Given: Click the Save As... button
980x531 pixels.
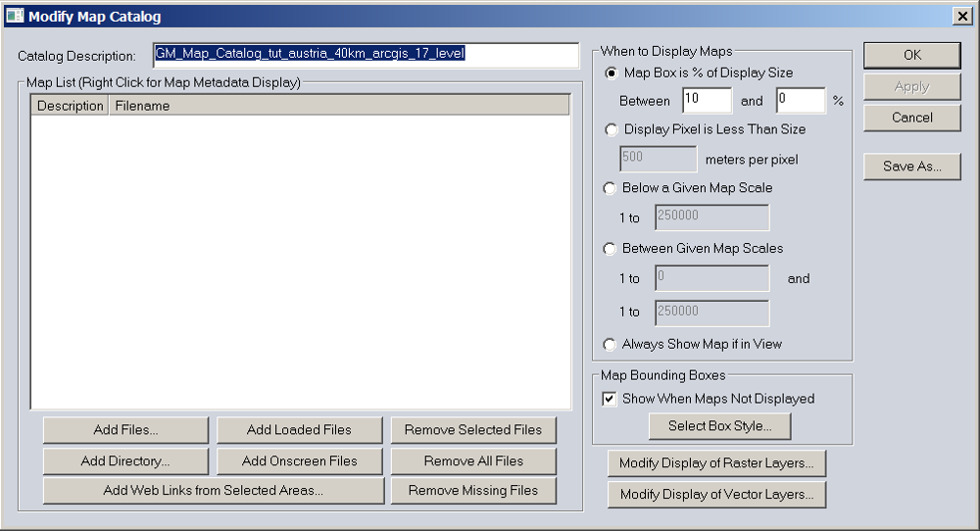Looking at the screenshot, I should (911, 167).
